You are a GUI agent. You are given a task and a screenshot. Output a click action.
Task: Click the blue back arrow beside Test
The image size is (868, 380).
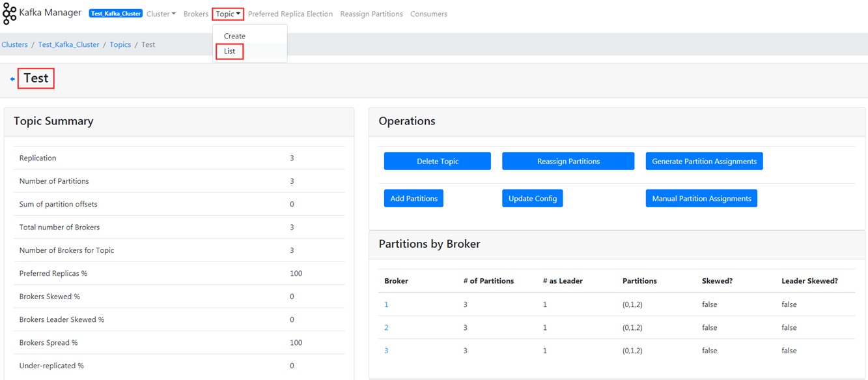12,79
